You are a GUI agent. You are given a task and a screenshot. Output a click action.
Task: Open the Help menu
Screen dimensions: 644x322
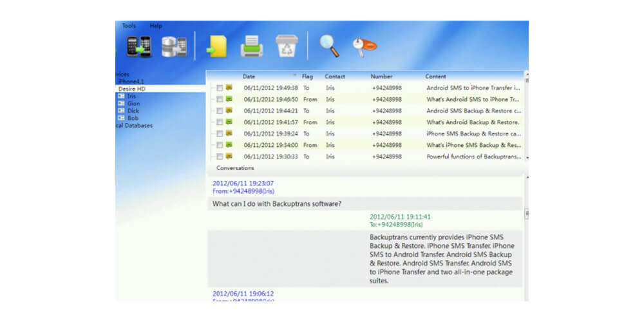pyautogui.click(x=156, y=26)
